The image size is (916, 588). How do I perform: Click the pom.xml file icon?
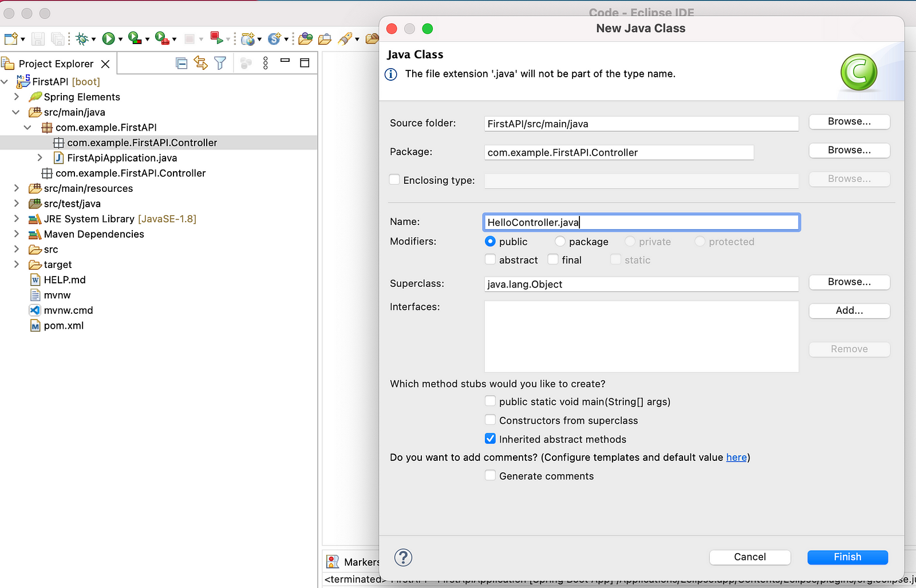point(35,326)
